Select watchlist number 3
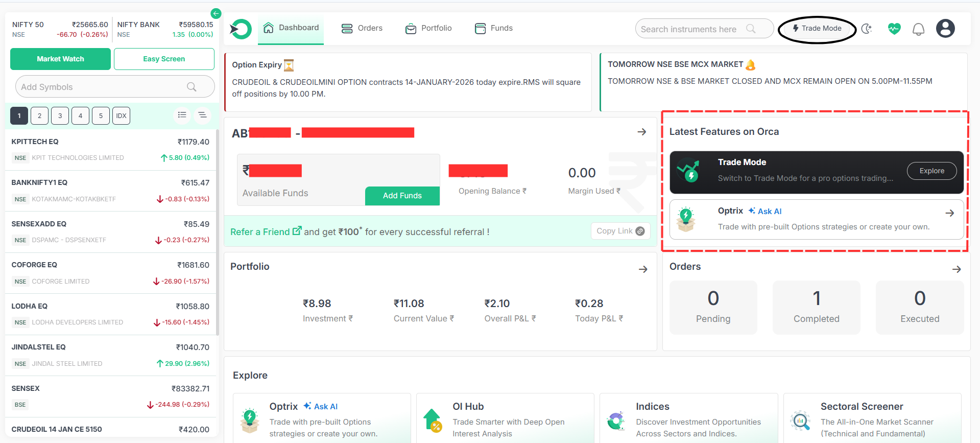 (60, 116)
